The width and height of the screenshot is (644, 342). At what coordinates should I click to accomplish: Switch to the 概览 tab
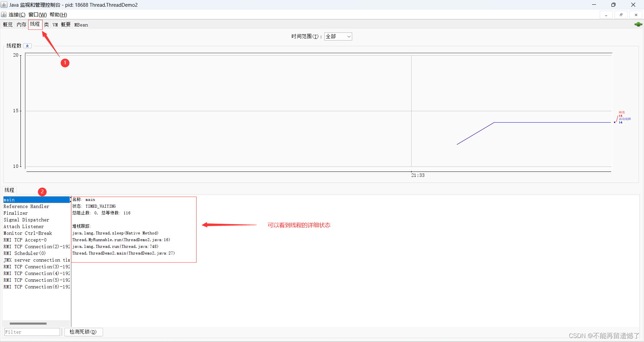(x=8, y=25)
